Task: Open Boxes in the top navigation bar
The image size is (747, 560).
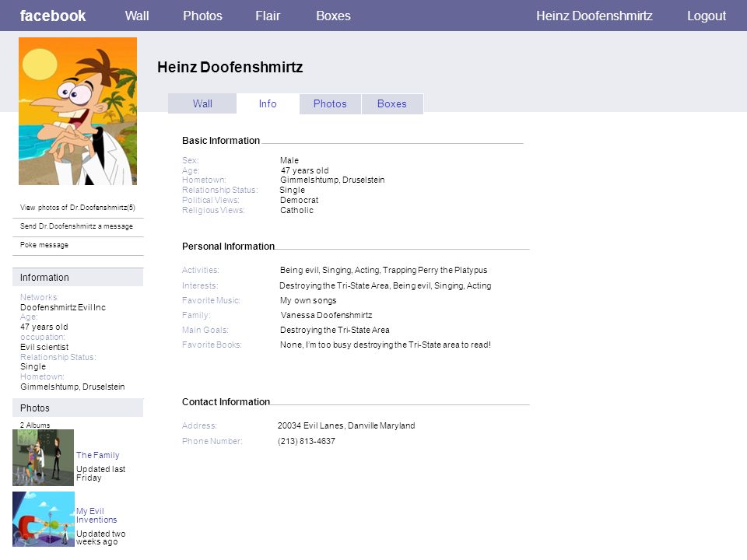Action: point(333,16)
